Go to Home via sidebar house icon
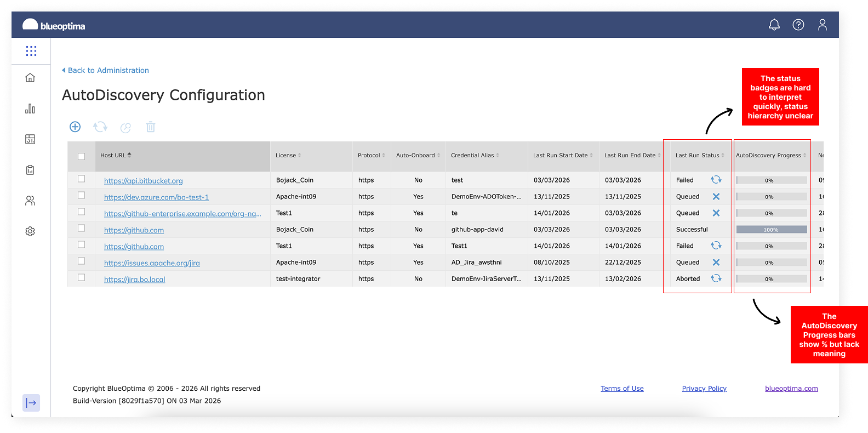The height and width of the screenshot is (433, 868). [x=30, y=78]
